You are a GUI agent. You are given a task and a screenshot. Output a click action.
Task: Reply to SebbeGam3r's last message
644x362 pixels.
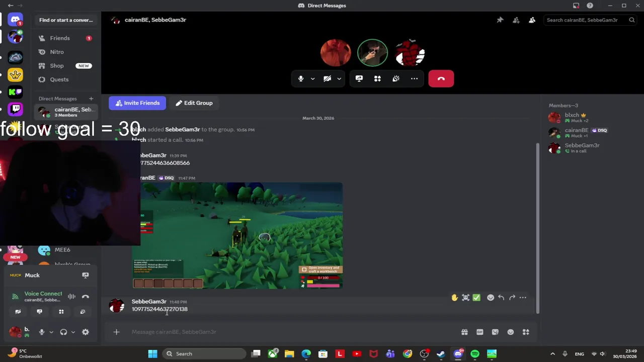pos(501,298)
